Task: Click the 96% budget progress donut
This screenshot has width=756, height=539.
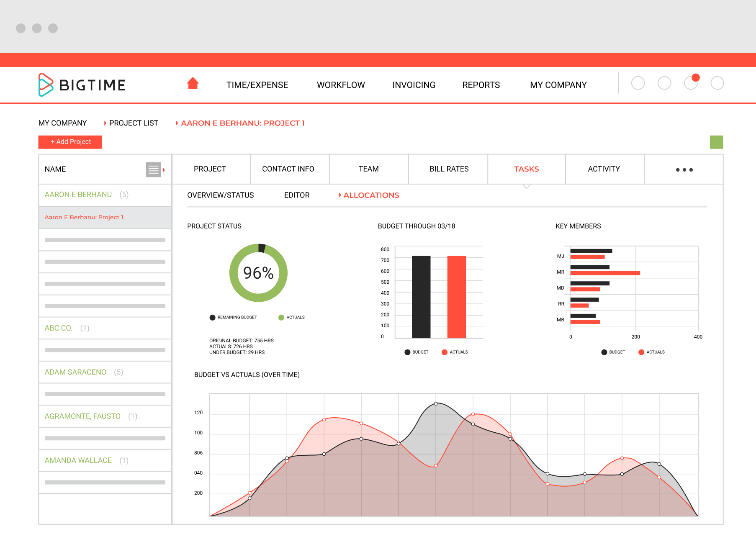Action: 258,273
